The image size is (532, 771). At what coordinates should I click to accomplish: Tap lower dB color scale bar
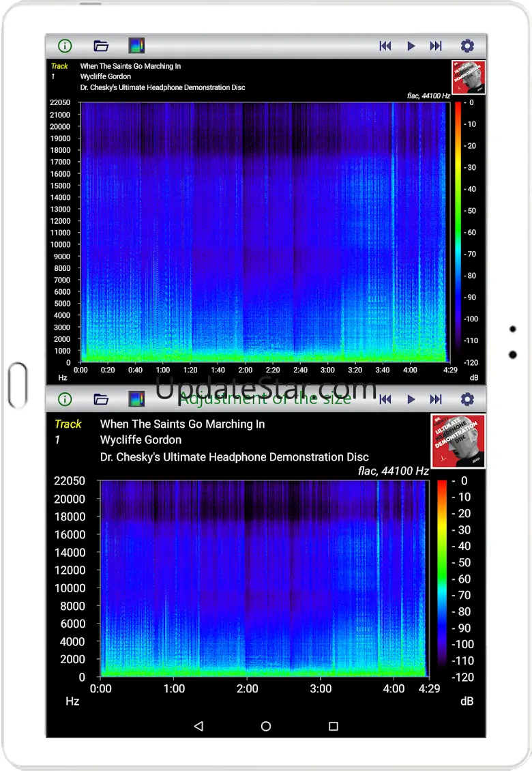pyautogui.click(x=441, y=579)
